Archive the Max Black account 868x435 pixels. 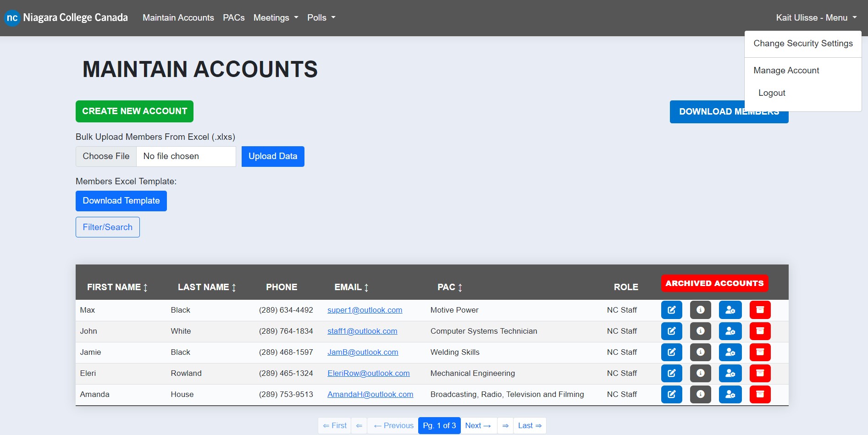click(x=760, y=310)
